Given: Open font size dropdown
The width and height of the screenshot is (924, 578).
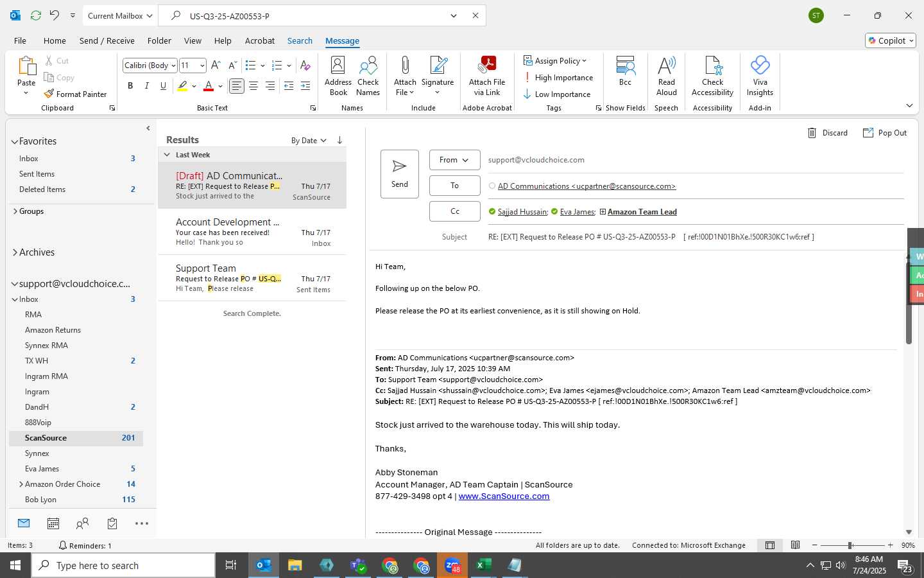Looking at the screenshot, I should click(202, 66).
